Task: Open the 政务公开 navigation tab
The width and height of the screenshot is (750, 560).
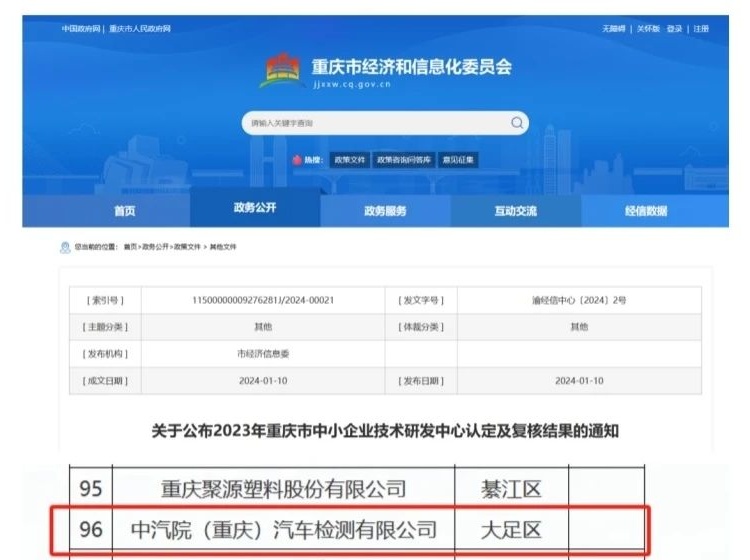Action: click(x=255, y=207)
